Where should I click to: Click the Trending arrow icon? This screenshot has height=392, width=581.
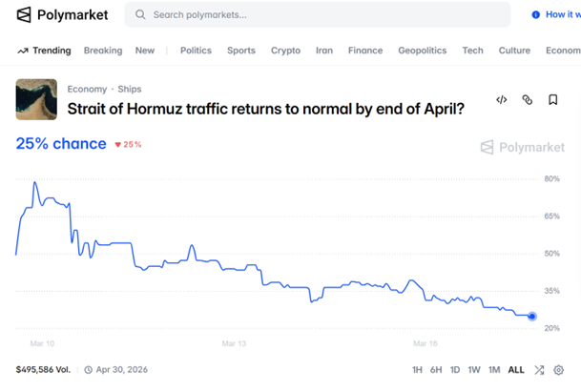(22, 51)
